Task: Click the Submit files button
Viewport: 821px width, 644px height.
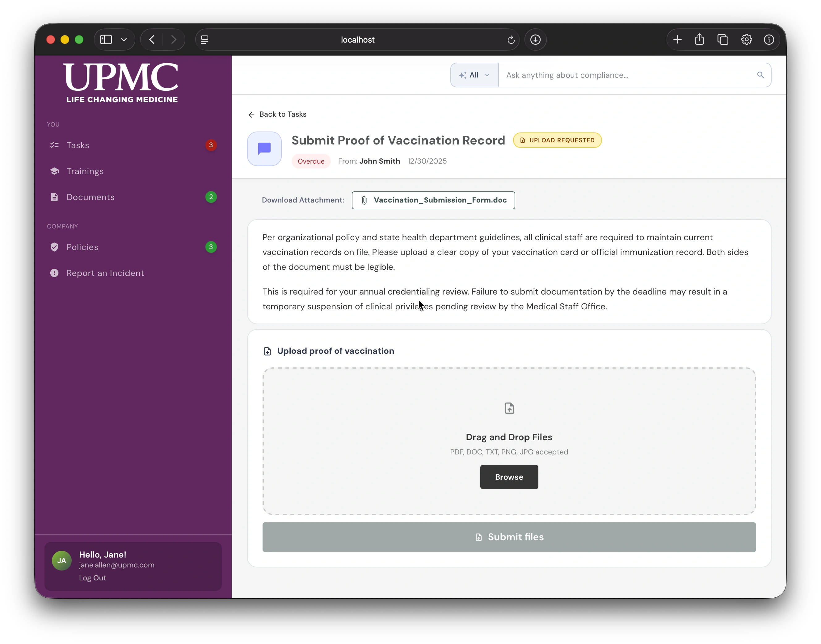Action: [x=509, y=537]
